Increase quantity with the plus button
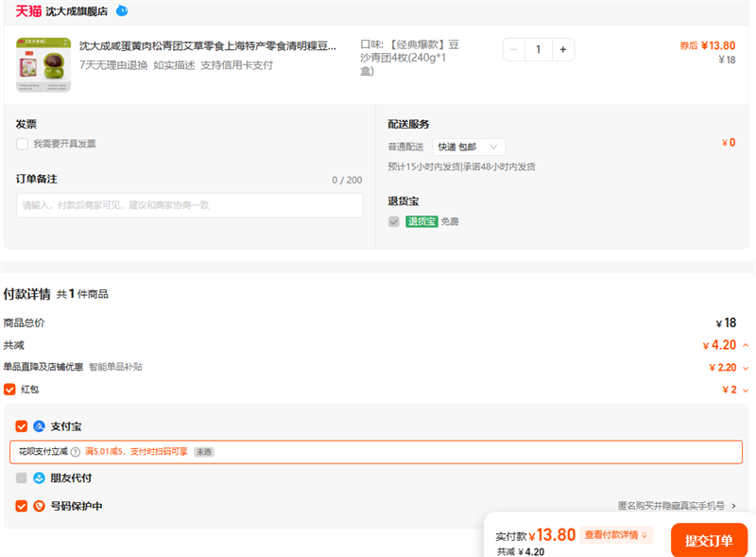This screenshot has height=557, width=756. [562, 49]
